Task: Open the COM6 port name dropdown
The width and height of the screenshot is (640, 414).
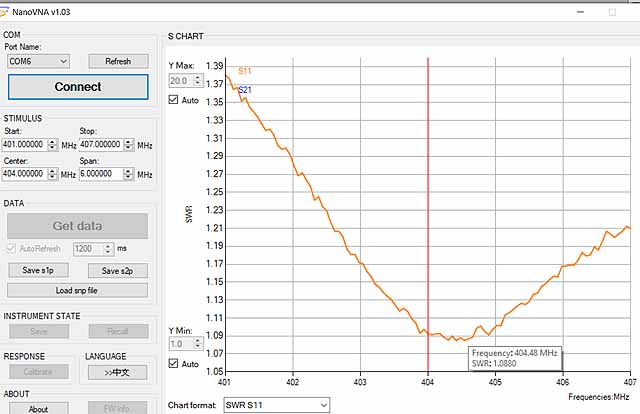Action: pos(38,61)
